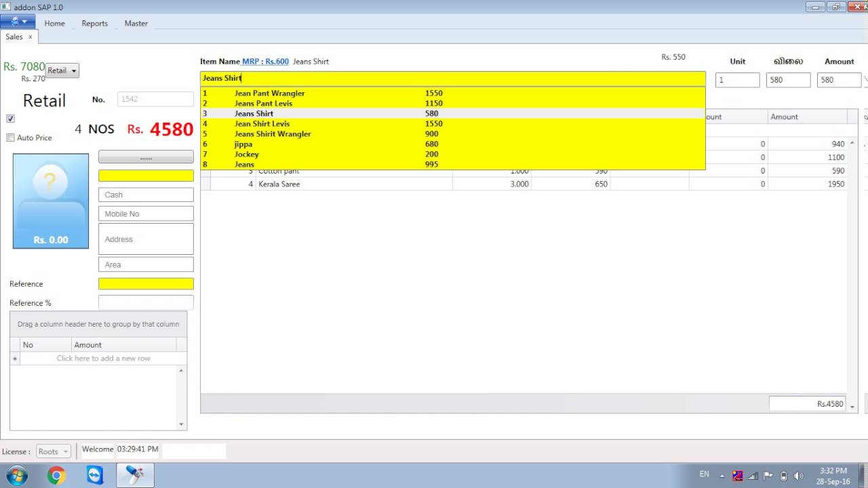868x488 pixels.
Task: Click the Action Center flag icon
Action: [x=768, y=476]
